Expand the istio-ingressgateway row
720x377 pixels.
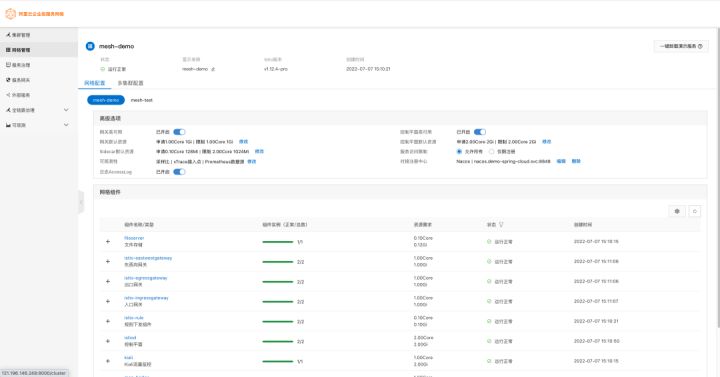(108, 301)
